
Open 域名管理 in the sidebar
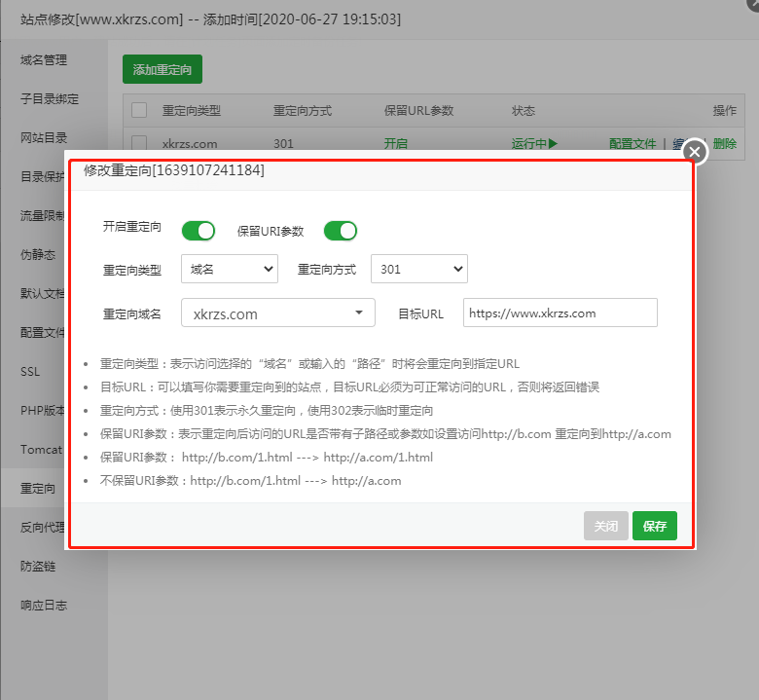click(x=44, y=60)
